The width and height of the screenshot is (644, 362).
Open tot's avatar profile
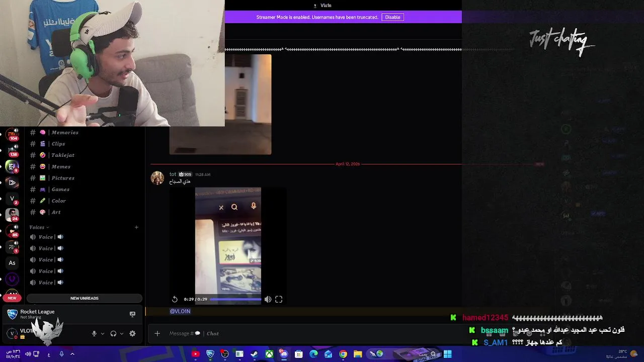tap(157, 178)
